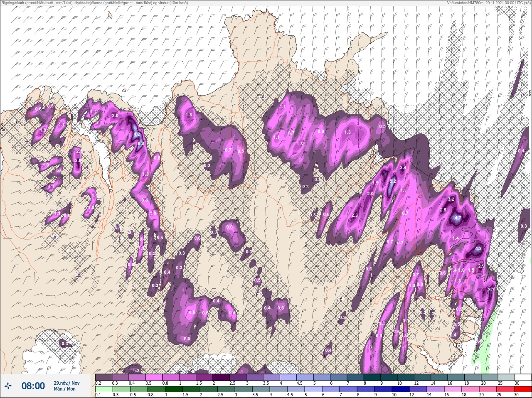The width and height of the screenshot is (532, 398).
Task: Click the 2.8 precipitation value on the map
Action: 77,160
